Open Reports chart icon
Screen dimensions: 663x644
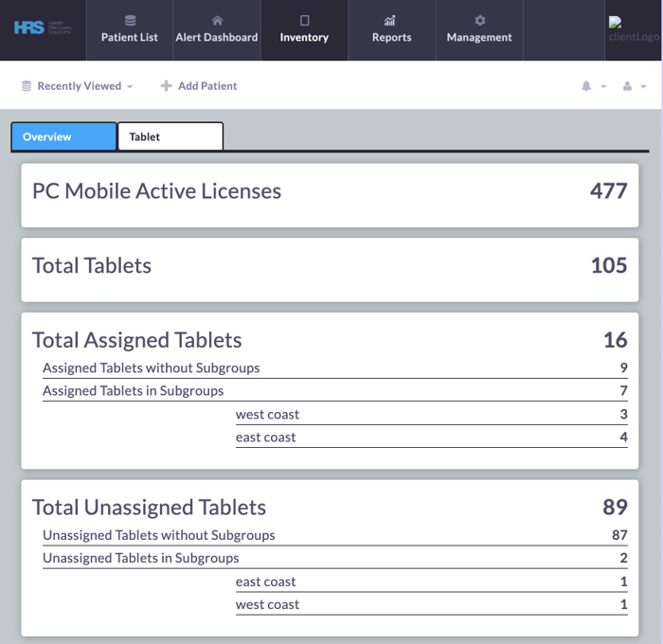[391, 20]
